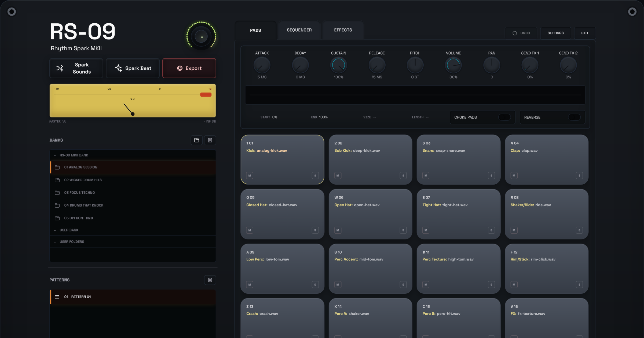
Task: Save pattern using the Patterns disk icon
Action: coord(210,280)
